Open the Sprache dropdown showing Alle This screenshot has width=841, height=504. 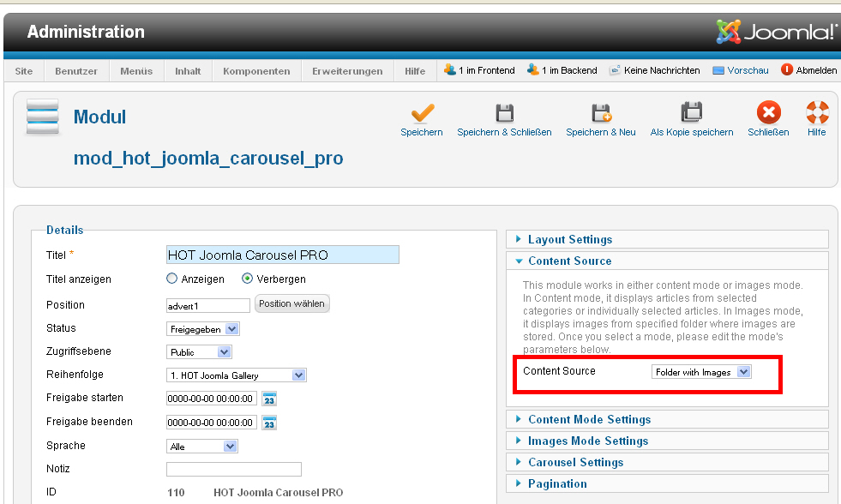[201, 446]
